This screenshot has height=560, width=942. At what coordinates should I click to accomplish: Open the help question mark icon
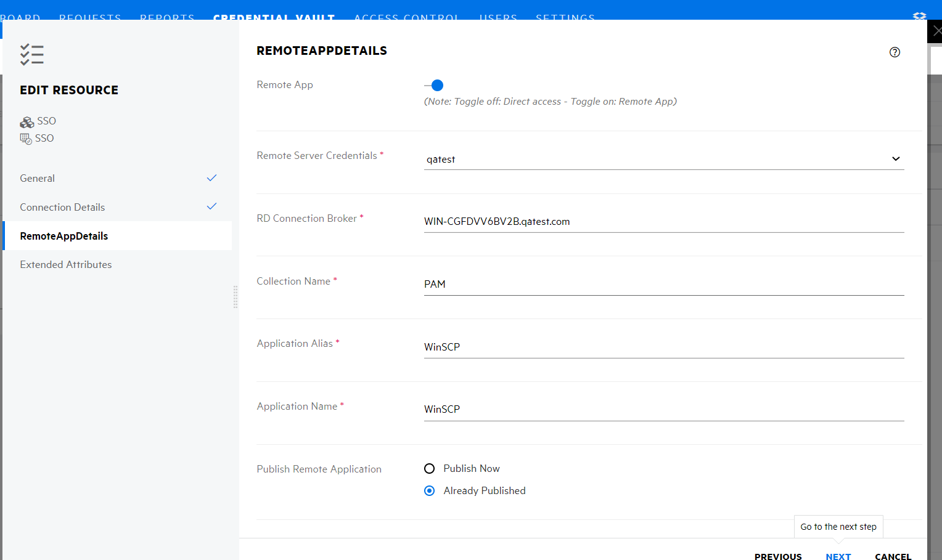tap(895, 52)
